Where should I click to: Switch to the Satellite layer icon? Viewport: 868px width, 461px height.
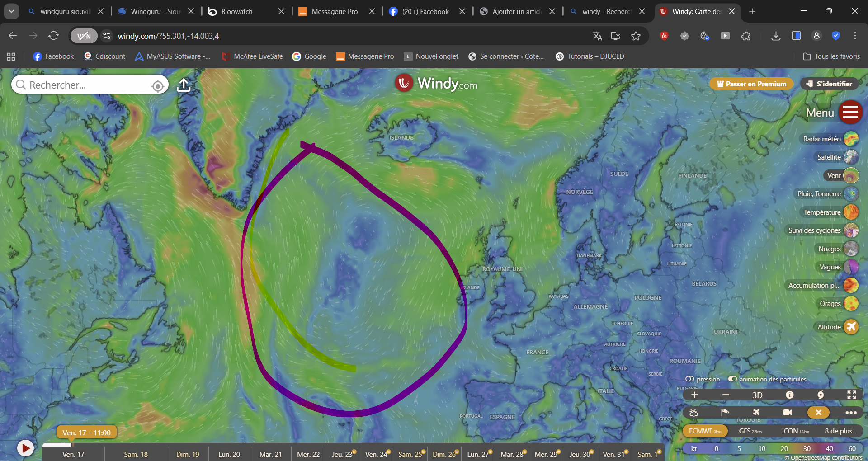pos(851,157)
